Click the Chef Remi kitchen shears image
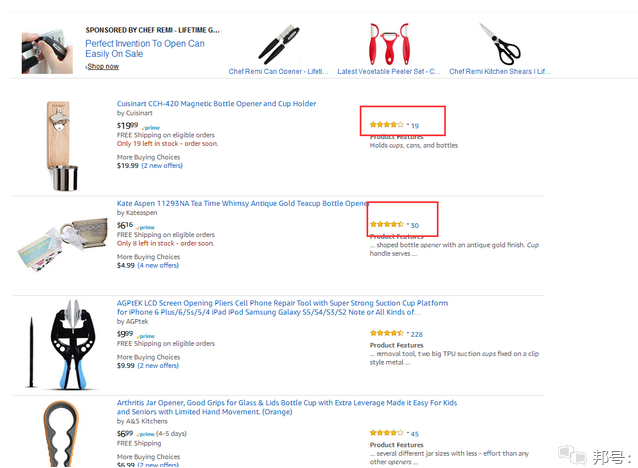Screen dimensions: 638x468 [500, 43]
